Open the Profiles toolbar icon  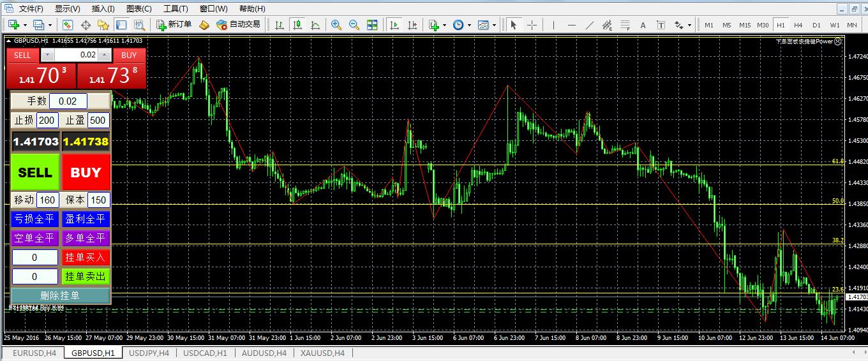pyautogui.click(x=38, y=25)
